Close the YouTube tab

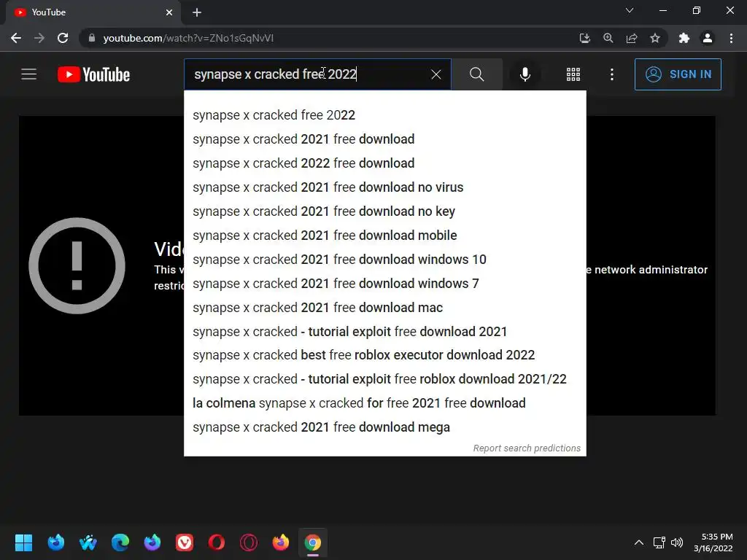click(169, 12)
